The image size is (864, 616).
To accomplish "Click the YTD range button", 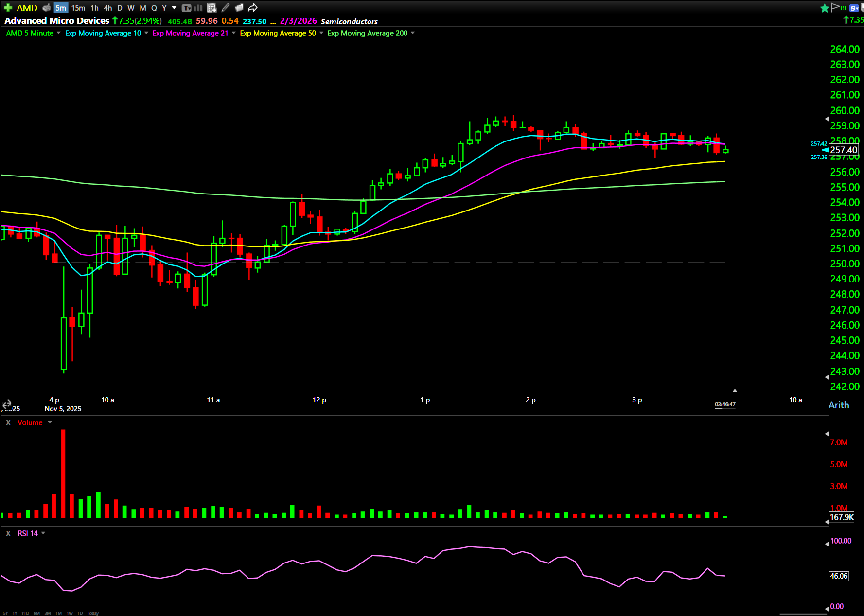I will [25, 613].
